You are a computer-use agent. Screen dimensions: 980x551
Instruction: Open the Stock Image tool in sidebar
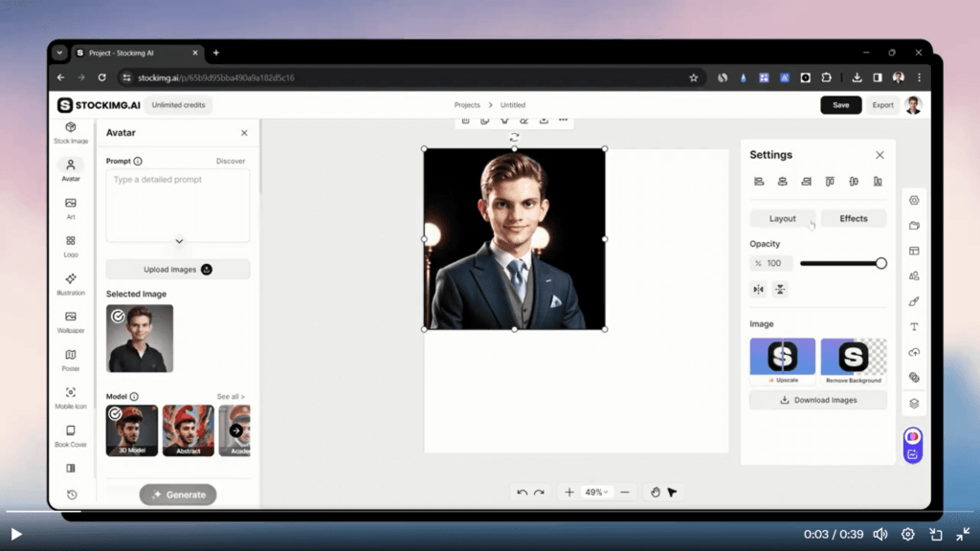[x=71, y=132]
